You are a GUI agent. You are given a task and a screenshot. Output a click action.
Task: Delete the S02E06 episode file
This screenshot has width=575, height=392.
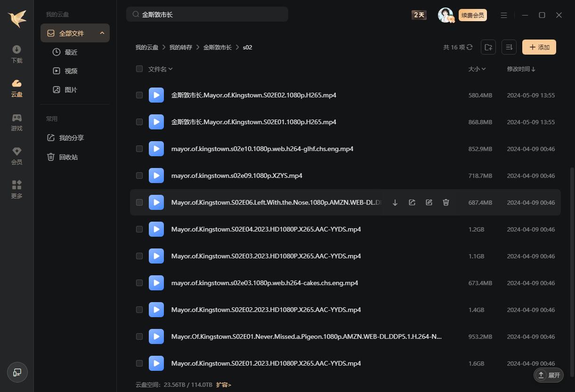446,202
